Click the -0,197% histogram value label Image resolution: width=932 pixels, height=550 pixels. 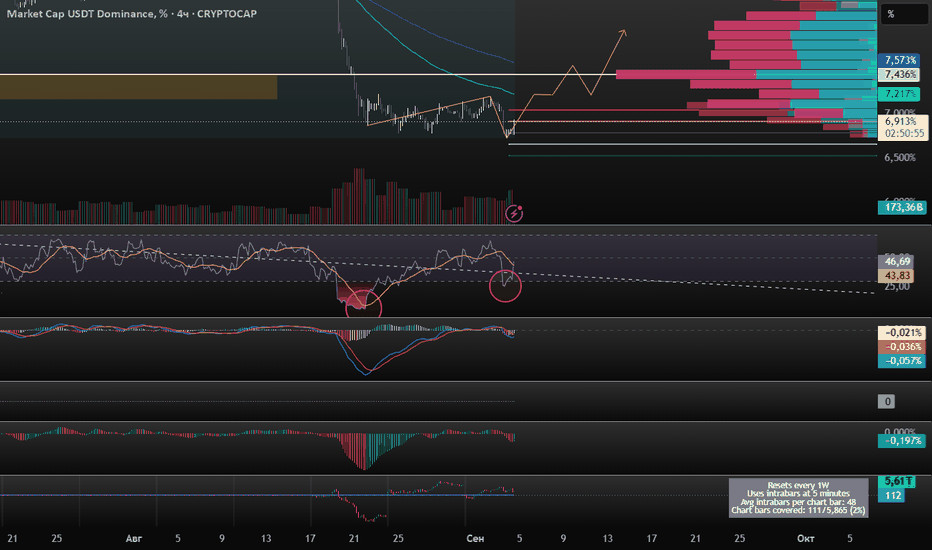point(902,441)
